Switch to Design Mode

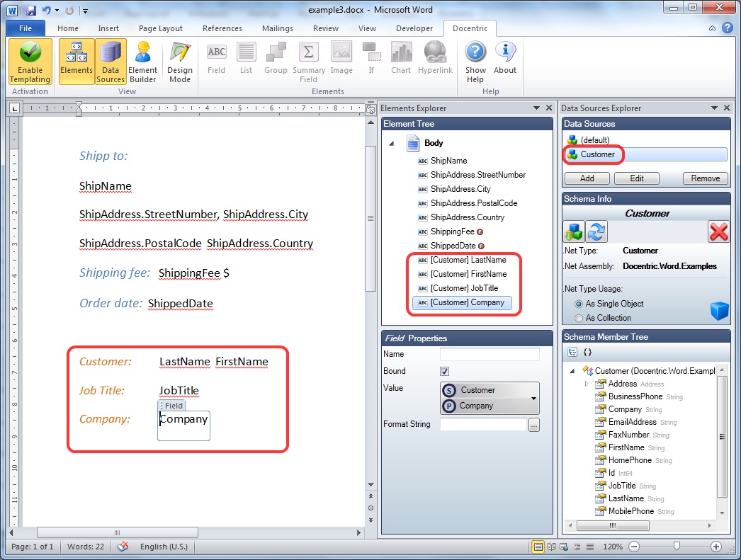[x=179, y=62]
